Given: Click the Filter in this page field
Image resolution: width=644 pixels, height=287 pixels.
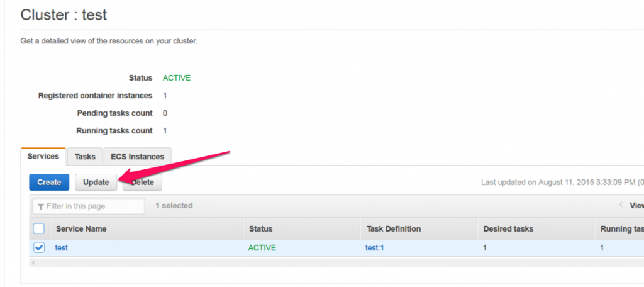Looking at the screenshot, I should click(88, 206).
